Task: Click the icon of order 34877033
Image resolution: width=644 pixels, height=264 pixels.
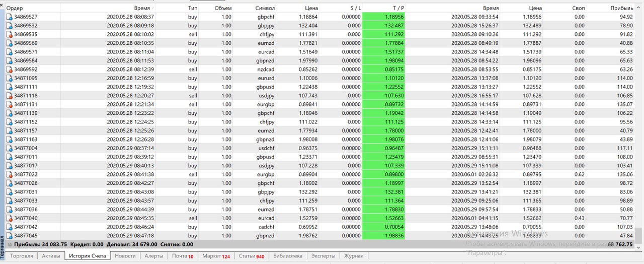Action: (9, 201)
